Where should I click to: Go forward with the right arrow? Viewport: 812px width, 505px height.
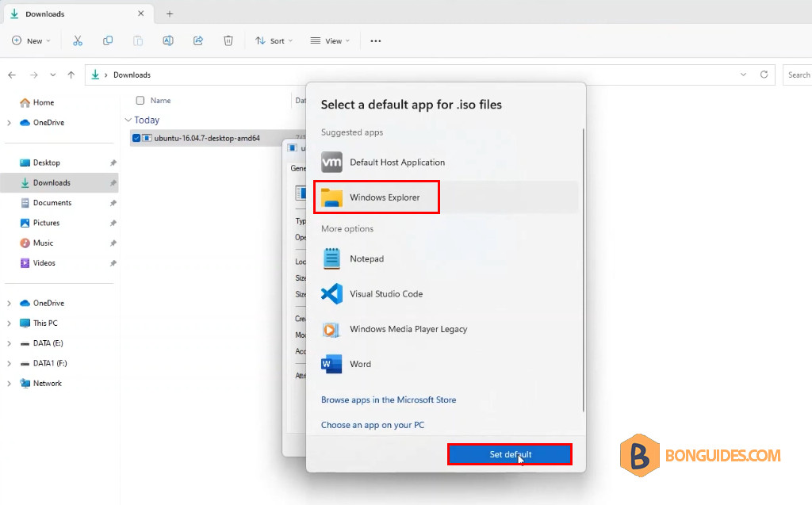click(33, 75)
